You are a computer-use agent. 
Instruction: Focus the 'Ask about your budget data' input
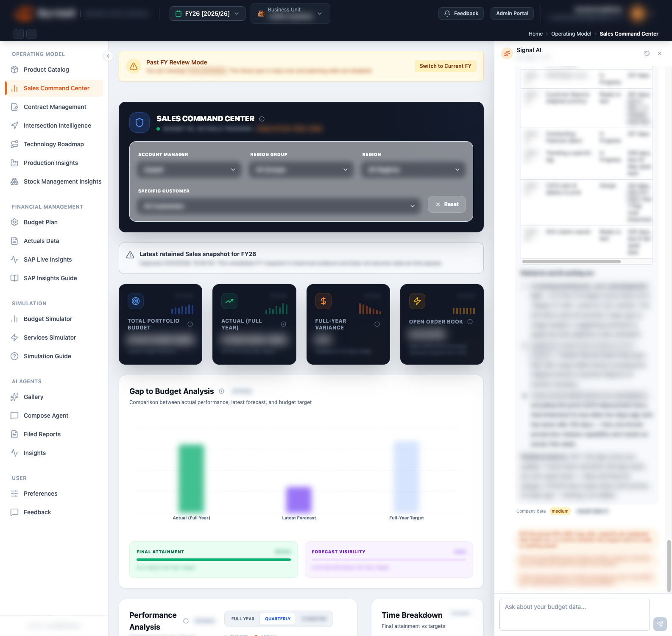pos(574,615)
